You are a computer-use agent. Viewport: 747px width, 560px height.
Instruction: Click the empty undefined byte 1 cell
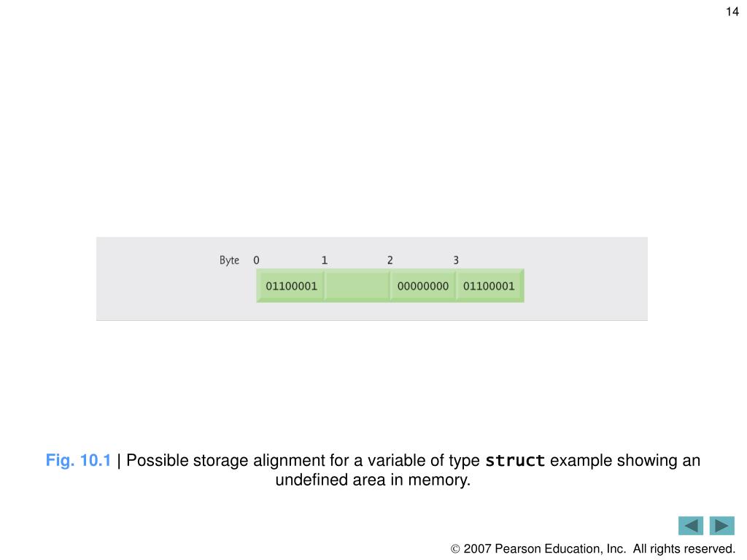(357, 286)
